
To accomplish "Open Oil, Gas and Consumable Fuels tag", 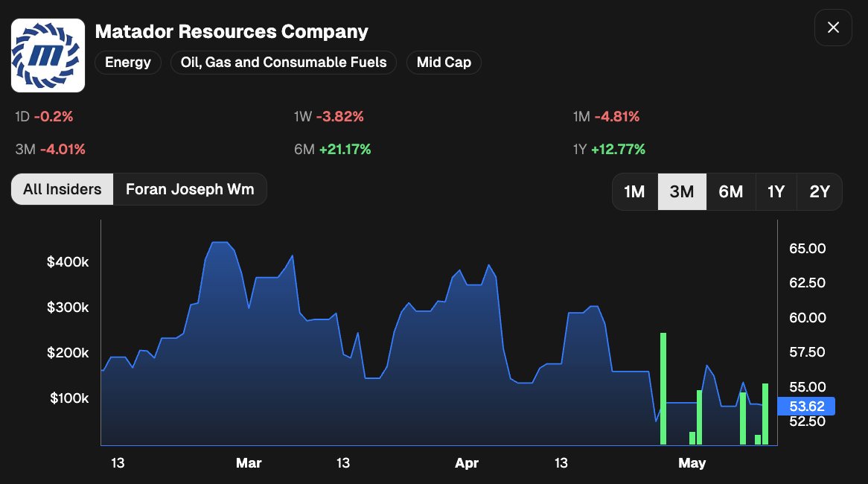I will click(x=284, y=63).
